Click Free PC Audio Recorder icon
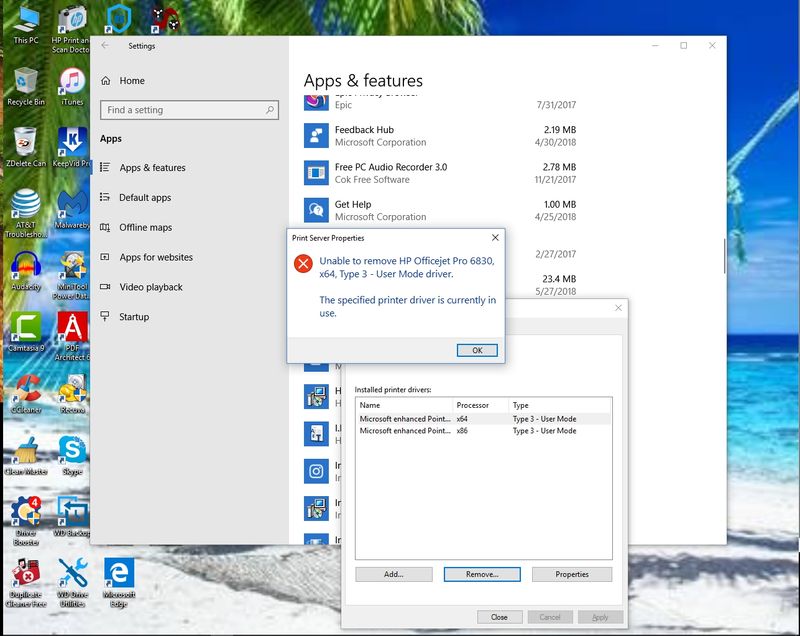 (317, 173)
